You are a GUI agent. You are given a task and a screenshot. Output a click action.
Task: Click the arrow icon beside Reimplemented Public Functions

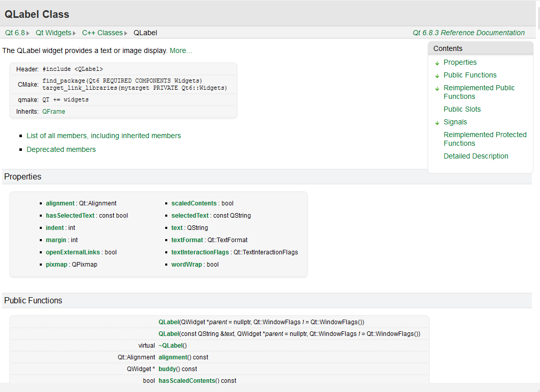click(437, 89)
